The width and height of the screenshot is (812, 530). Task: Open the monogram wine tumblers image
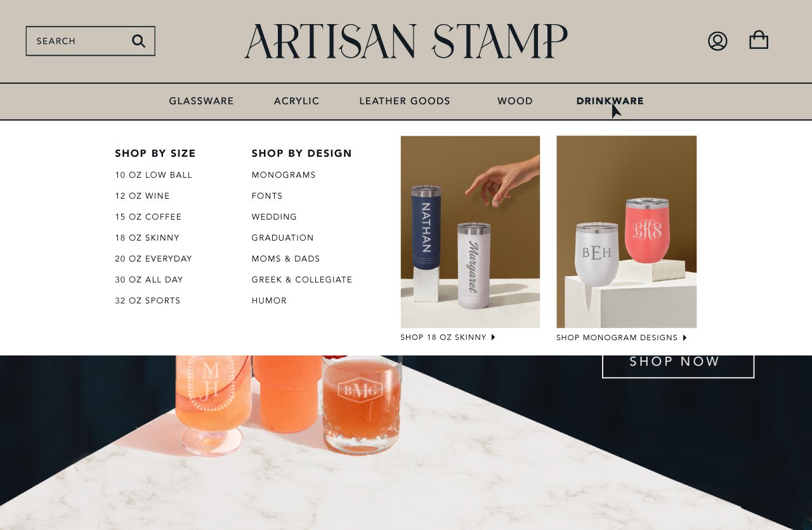(626, 232)
